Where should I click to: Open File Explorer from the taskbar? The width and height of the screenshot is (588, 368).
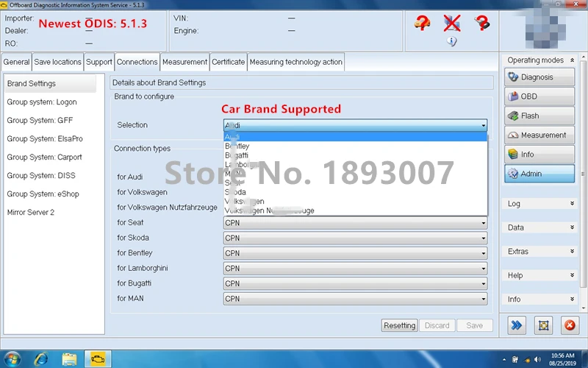(x=69, y=359)
